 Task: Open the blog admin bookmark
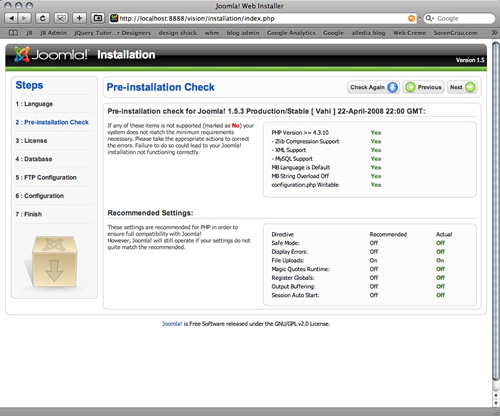243,33
